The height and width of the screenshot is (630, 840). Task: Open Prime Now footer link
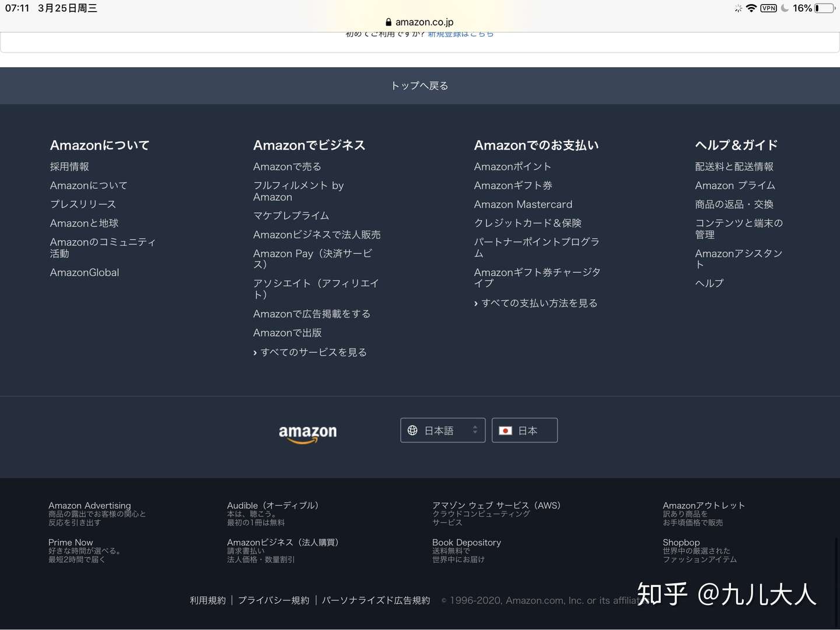(x=71, y=542)
